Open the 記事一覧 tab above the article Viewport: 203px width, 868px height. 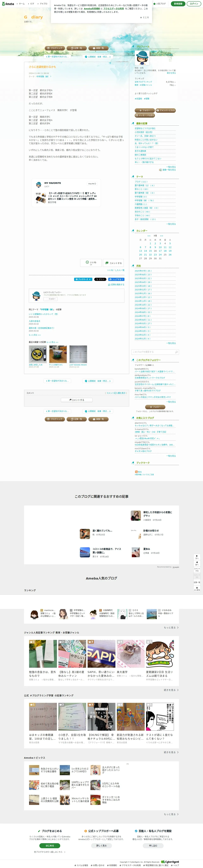pos(77,48)
